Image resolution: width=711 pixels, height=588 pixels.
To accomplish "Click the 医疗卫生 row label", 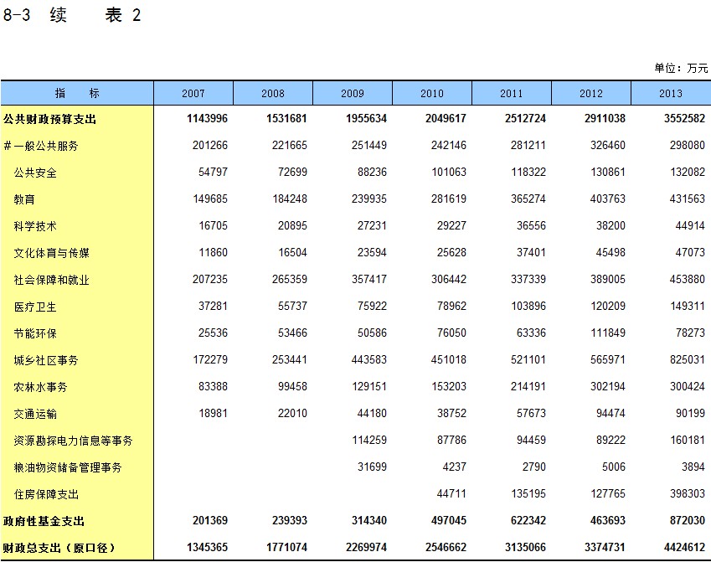I will 35,307.
